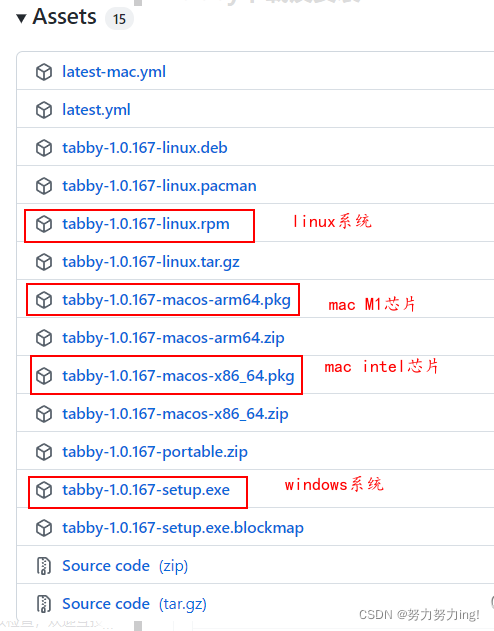Image resolution: width=494 pixels, height=631 pixels.
Task: Click the package icon next to tabby-1.0.167-linux.deb
Action: point(44,148)
